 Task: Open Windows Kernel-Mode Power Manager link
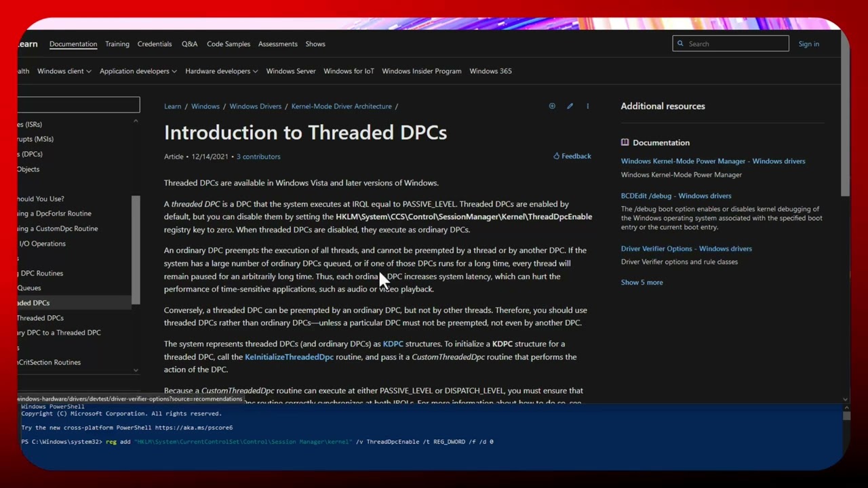click(x=713, y=161)
